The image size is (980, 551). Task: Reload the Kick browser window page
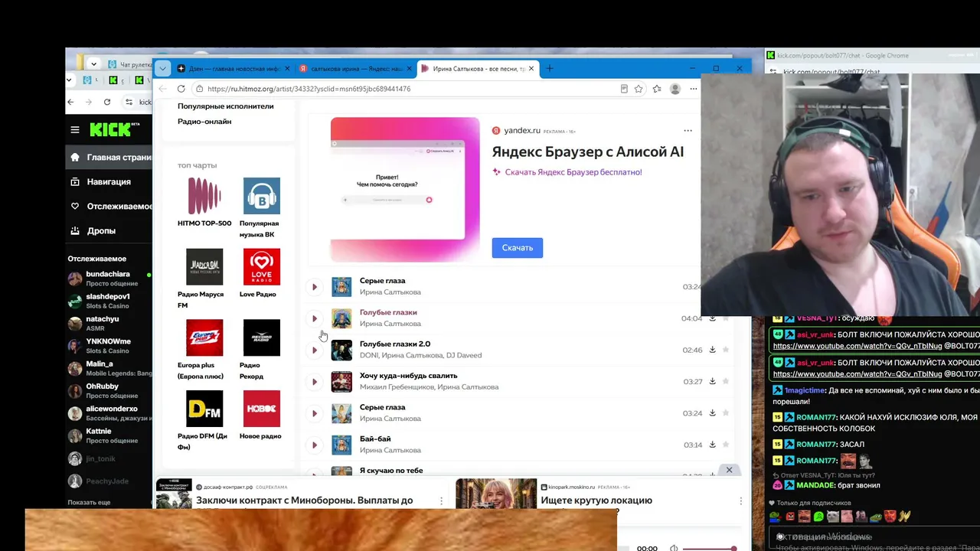coord(107,102)
